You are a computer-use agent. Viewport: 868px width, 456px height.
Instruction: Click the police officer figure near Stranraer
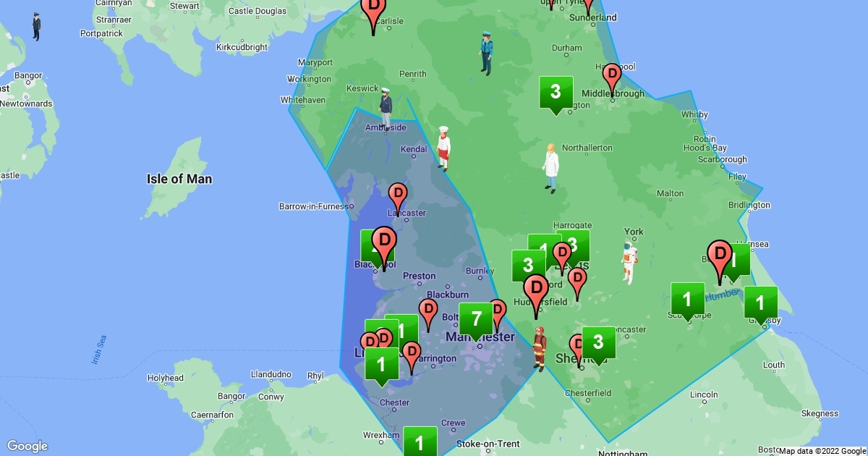coord(36,27)
